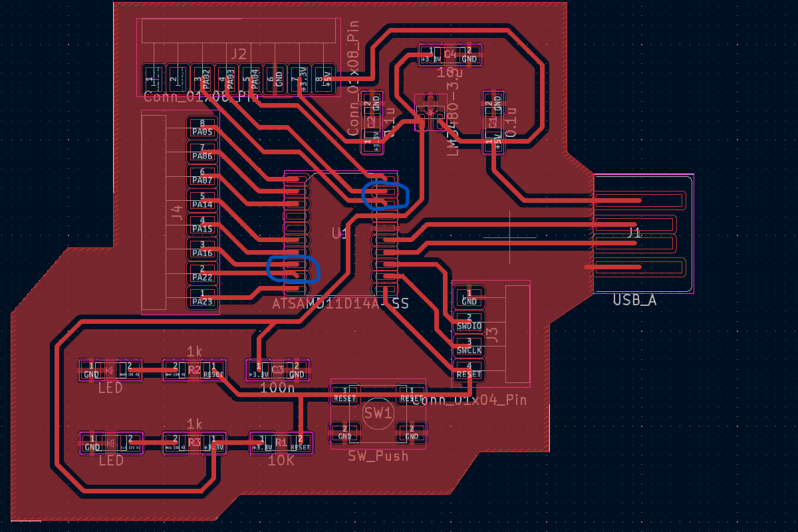Click the J1 reference label
The image size is (798, 532).
click(x=635, y=233)
